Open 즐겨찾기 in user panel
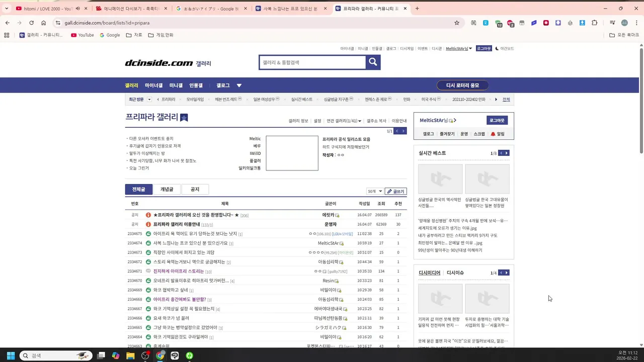The height and width of the screenshot is (362, 644). (x=447, y=134)
